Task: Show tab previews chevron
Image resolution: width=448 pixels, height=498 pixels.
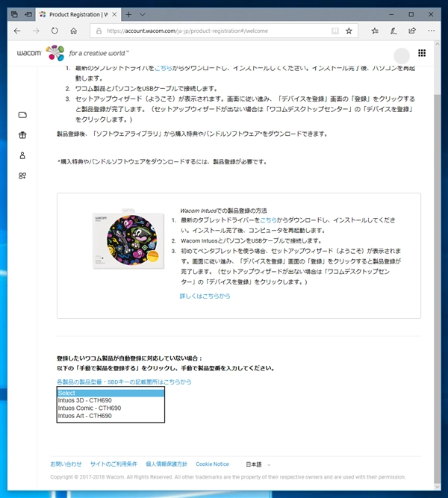Action: (x=143, y=14)
